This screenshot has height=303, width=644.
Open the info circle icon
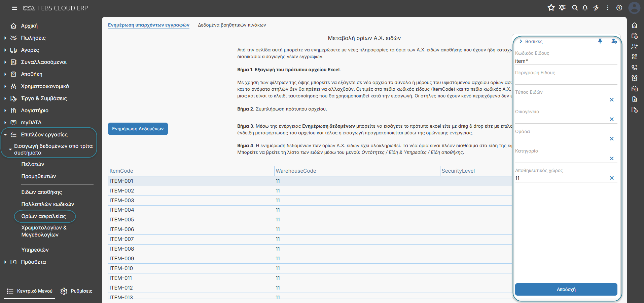[x=619, y=8]
